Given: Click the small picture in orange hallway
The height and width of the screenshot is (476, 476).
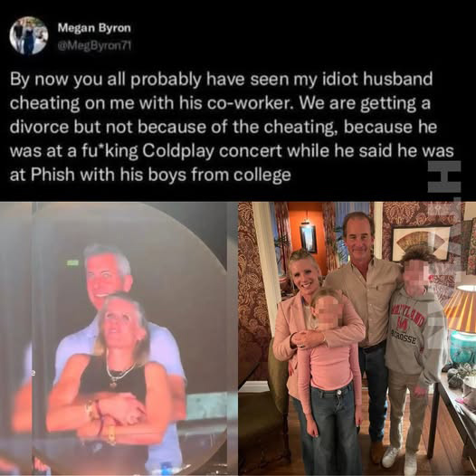Looking at the screenshot, I should point(308,239).
